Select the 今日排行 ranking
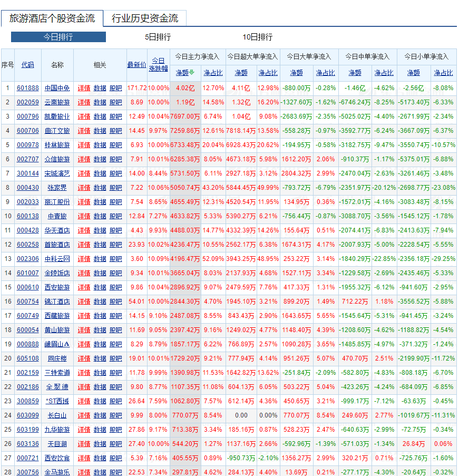 pyautogui.click(x=58, y=37)
